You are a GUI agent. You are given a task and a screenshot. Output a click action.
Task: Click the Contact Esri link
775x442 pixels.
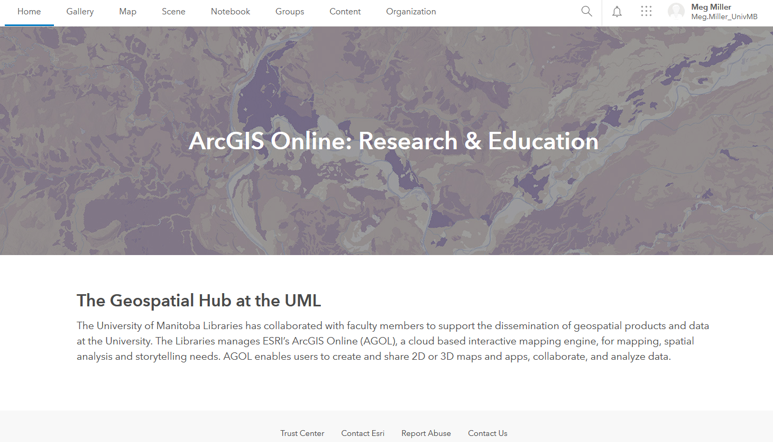coord(362,433)
